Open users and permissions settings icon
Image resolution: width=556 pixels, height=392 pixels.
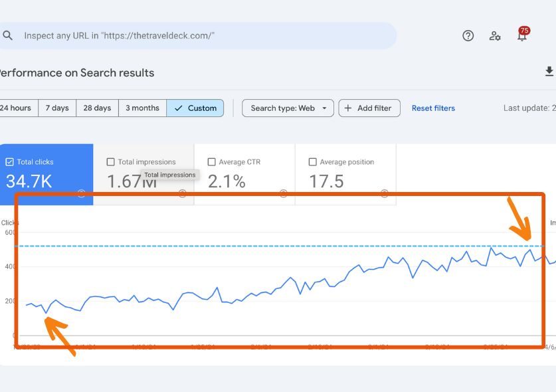[x=495, y=36]
